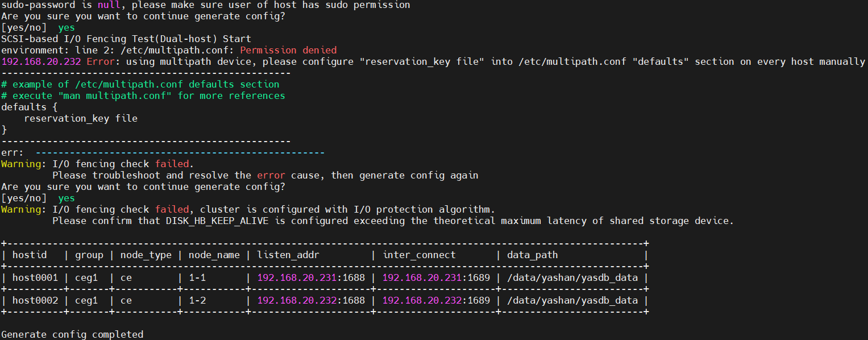Viewport: 868px width, 340px height.
Task: Click listen address 192.168.20.231:1688
Action: click(x=311, y=277)
